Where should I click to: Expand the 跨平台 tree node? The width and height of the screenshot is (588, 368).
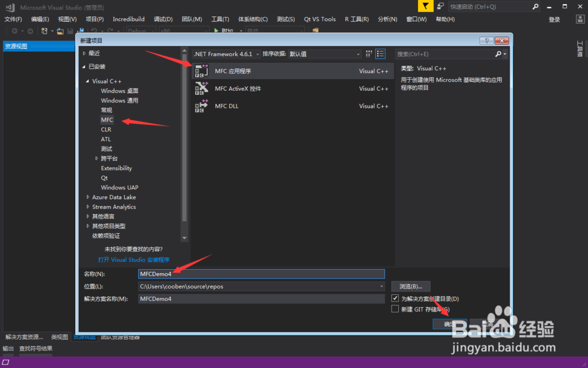click(96, 158)
